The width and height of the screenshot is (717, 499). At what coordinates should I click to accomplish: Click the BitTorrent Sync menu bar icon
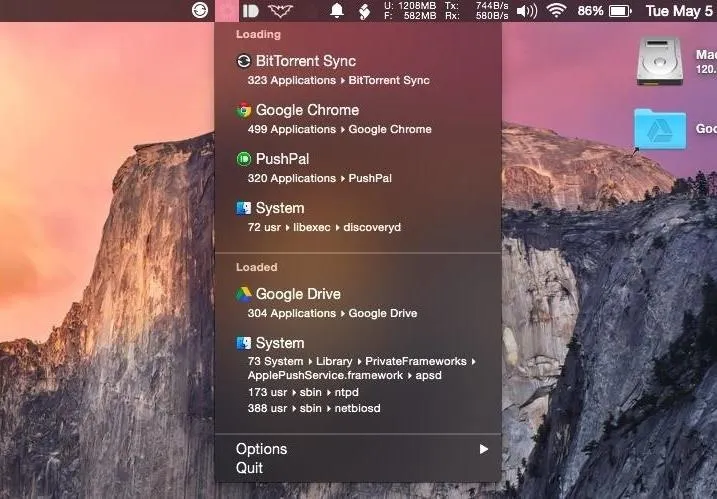pyautogui.click(x=200, y=10)
